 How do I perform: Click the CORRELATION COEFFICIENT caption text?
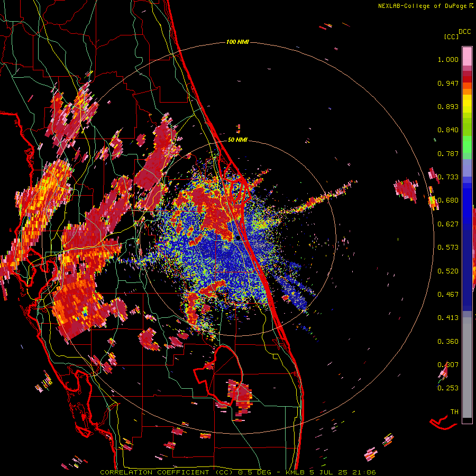pos(154,472)
